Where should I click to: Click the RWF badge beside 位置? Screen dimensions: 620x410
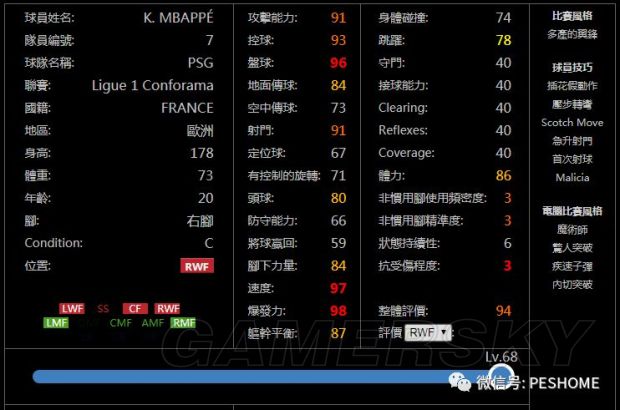click(197, 266)
